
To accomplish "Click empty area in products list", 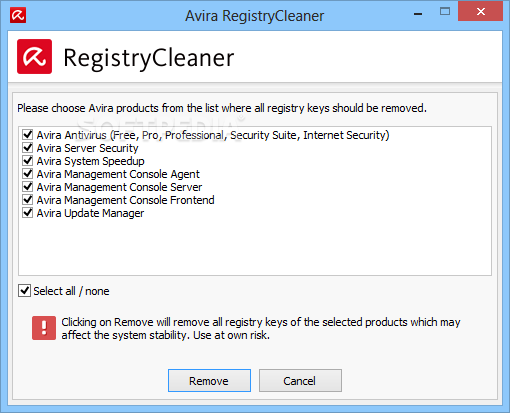I will tap(255, 247).
